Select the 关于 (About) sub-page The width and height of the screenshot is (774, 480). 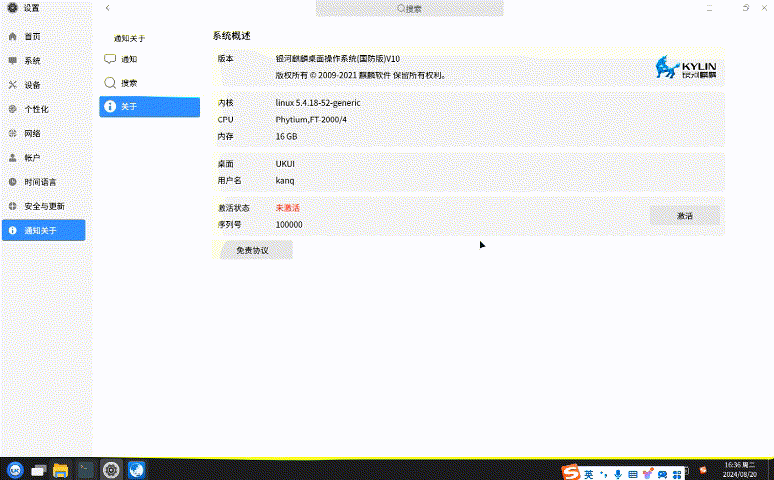coord(150,107)
